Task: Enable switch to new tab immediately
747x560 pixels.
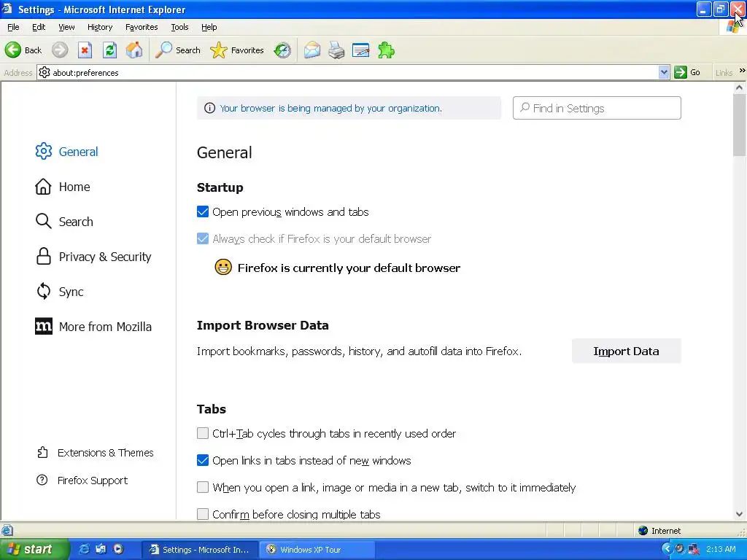Action: [x=203, y=487]
